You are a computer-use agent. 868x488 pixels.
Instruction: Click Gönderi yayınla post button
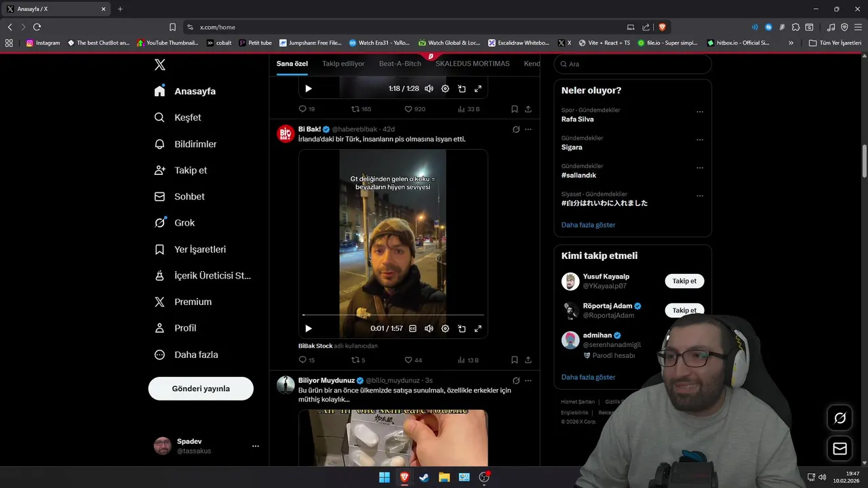coord(201,388)
